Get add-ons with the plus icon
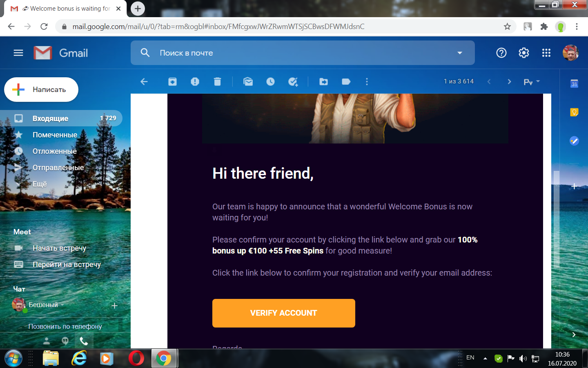Screen dimensions: 588x368 [574, 186]
